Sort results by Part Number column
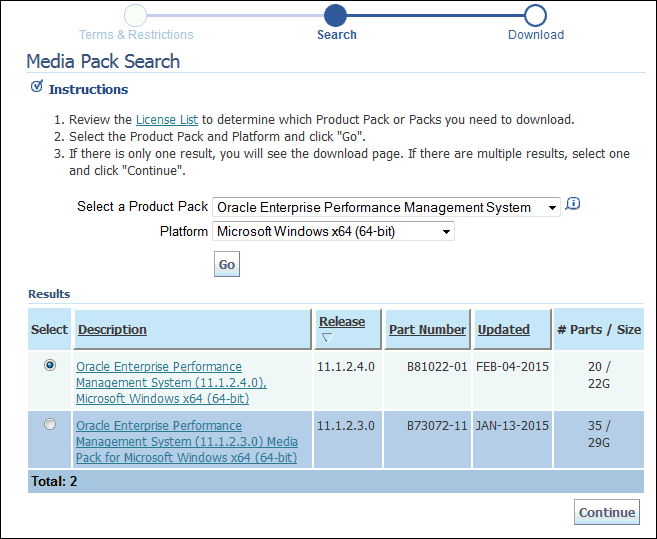 point(427,329)
